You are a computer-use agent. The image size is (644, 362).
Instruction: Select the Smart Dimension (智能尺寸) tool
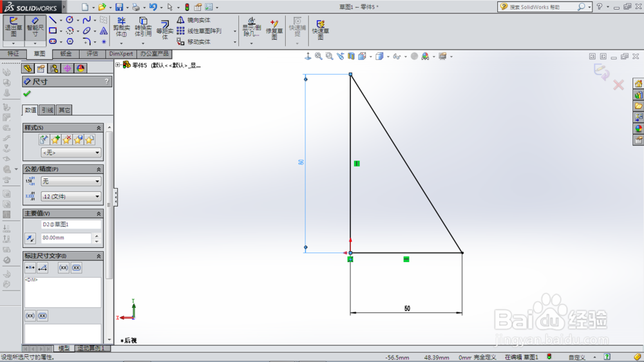point(35,28)
